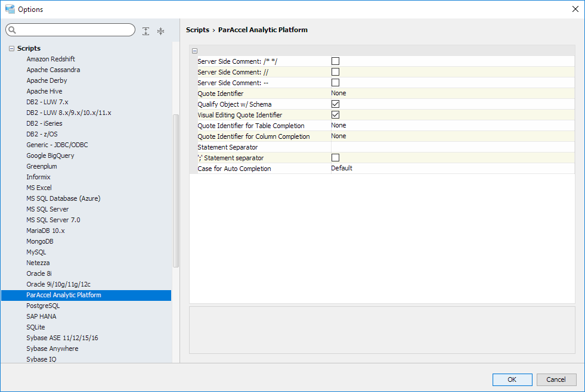Check Server Side Comment -- option
Screen dimensions: 585x392
[x=335, y=82]
